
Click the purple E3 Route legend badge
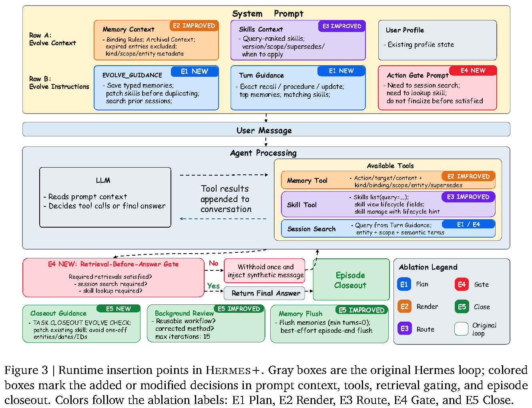click(x=404, y=329)
